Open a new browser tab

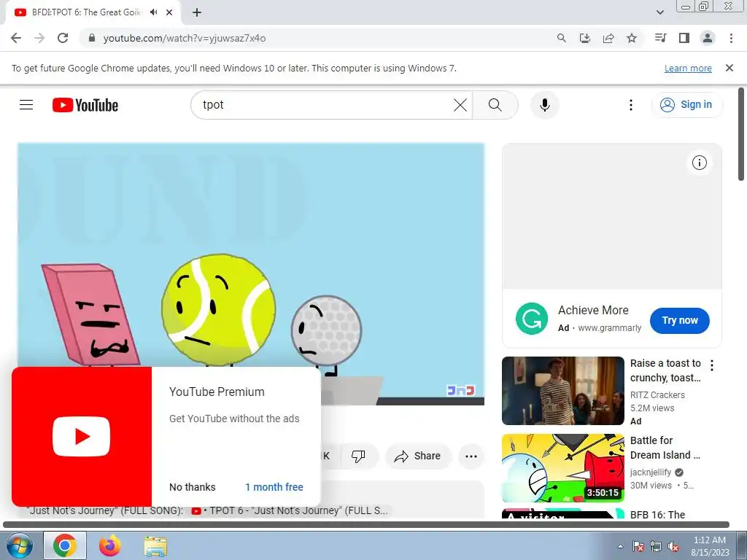197,12
